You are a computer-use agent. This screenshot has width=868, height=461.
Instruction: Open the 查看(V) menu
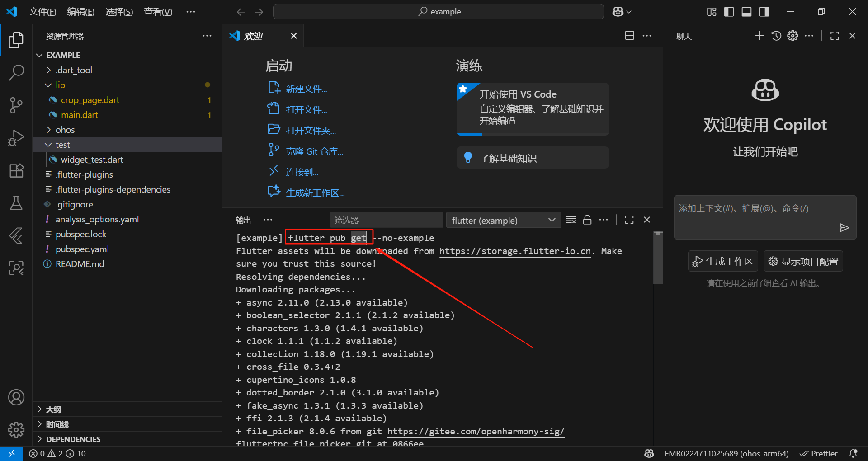[x=158, y=12]
